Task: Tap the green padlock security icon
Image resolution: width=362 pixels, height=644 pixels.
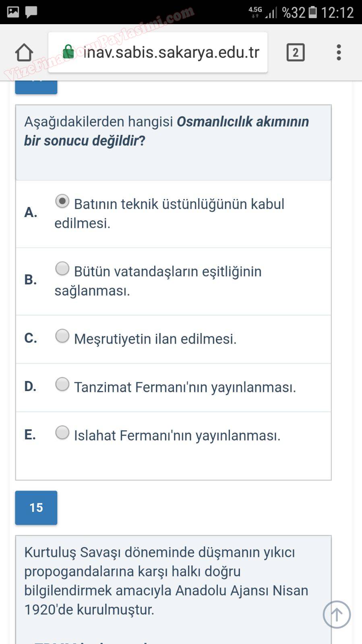Action: 68,52
